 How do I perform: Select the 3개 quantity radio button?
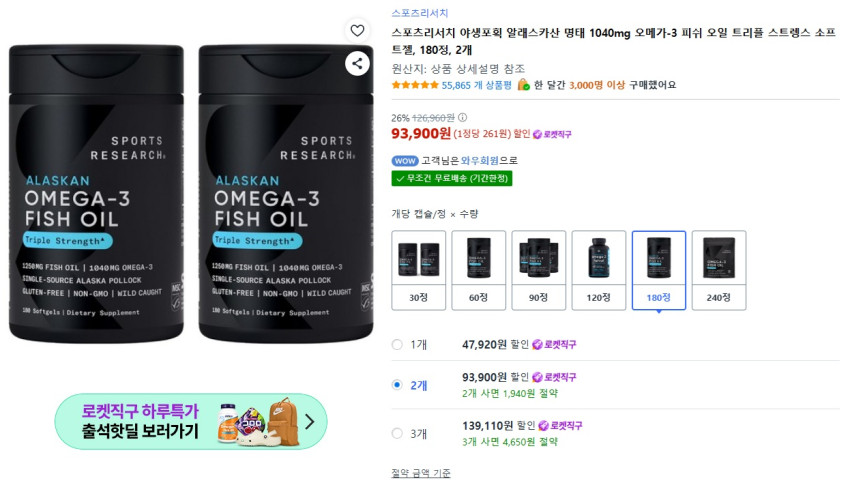tap(397, 433)
